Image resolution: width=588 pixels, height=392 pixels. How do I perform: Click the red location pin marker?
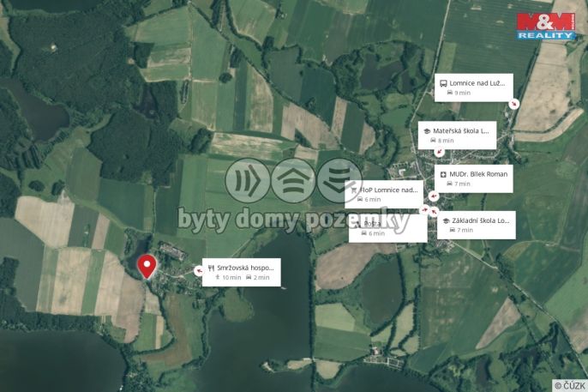click(147, 266)
